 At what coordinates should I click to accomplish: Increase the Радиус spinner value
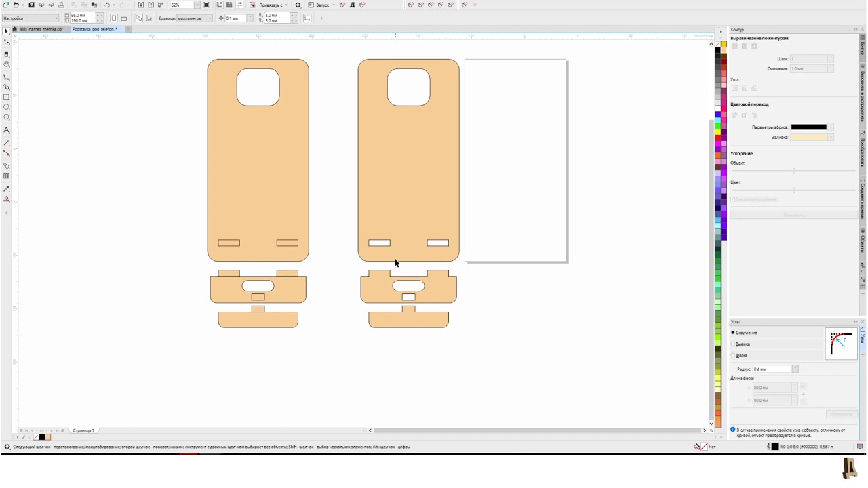[795, 367]
